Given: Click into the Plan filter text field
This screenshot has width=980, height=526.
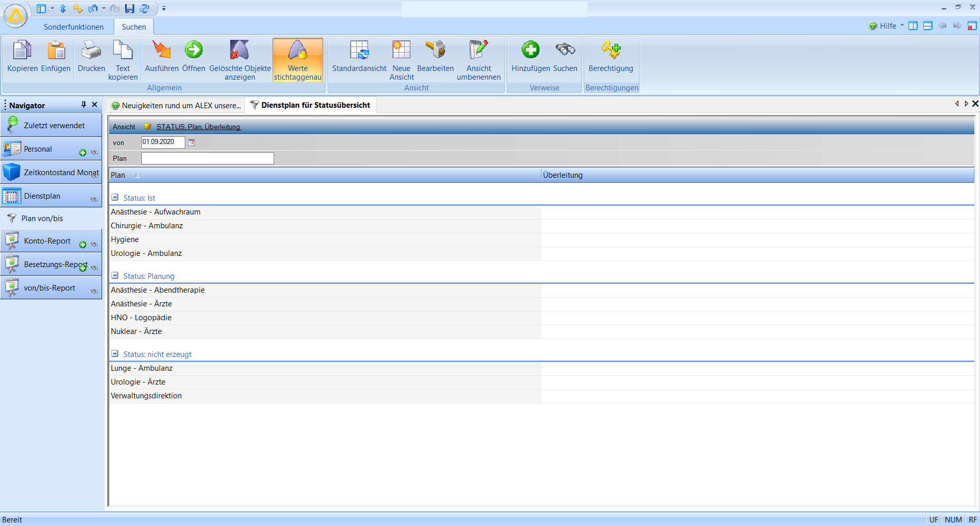Looking at the screenshot, I should click(x=207, y=158).
